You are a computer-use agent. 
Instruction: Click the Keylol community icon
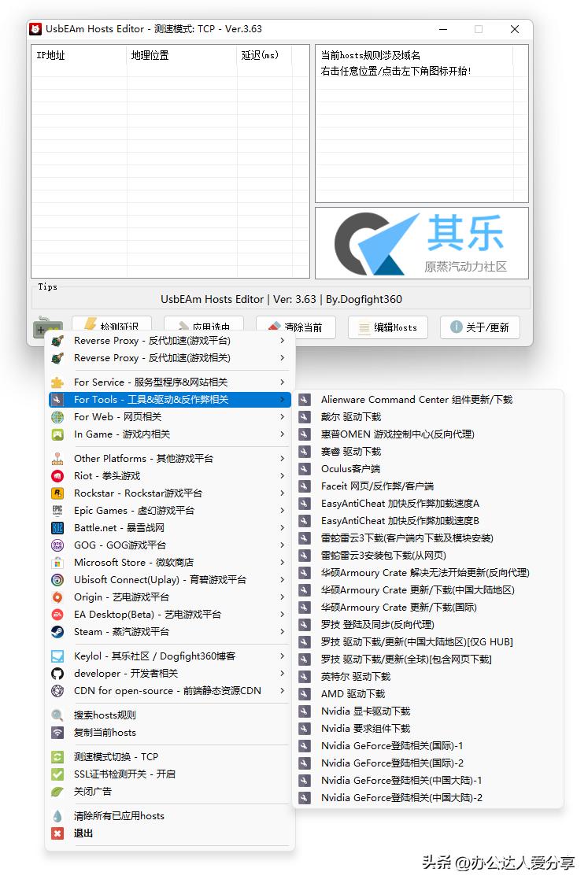[57, 656]
